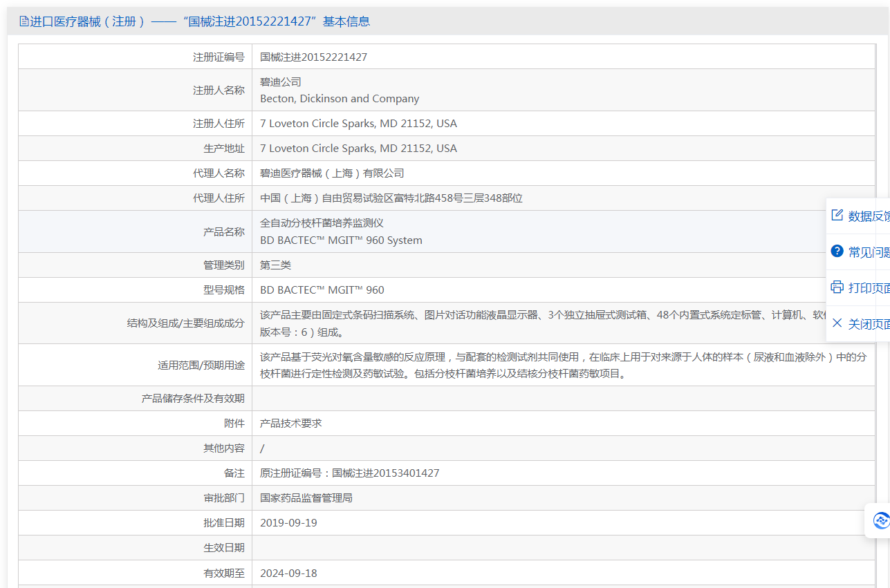Select the model value in the 型号规格 row
Image resolution: width=890 pixels, height=588 pixels.
(322, 290)
